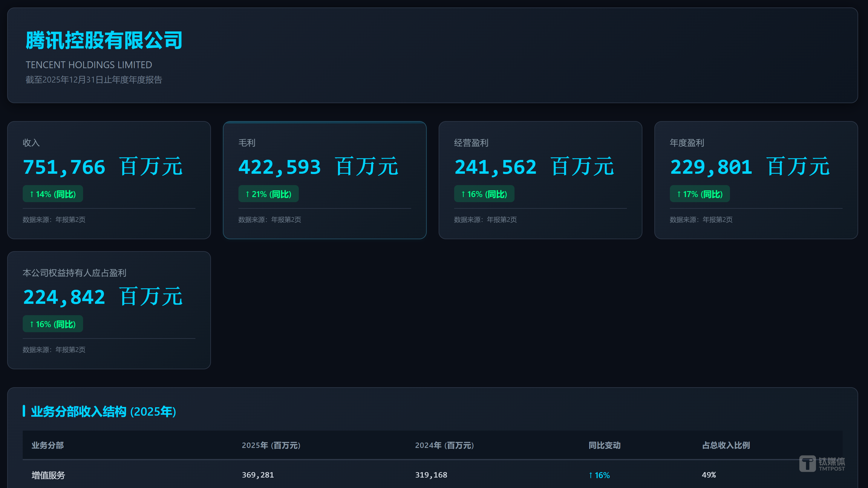
Task: Click the TMTPOST watermark logo icon
Action: click(x=807, y=464)
